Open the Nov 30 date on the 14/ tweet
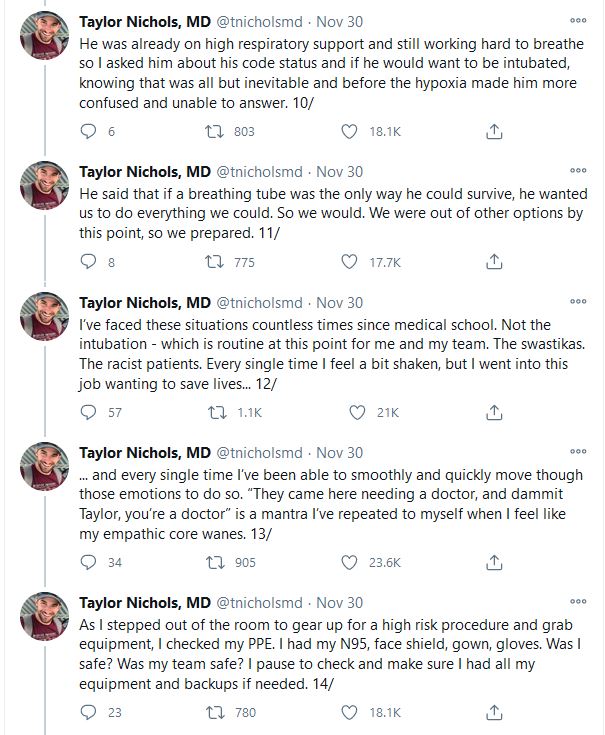The height and width of the screenshot is (735, 605). (339, 603)
